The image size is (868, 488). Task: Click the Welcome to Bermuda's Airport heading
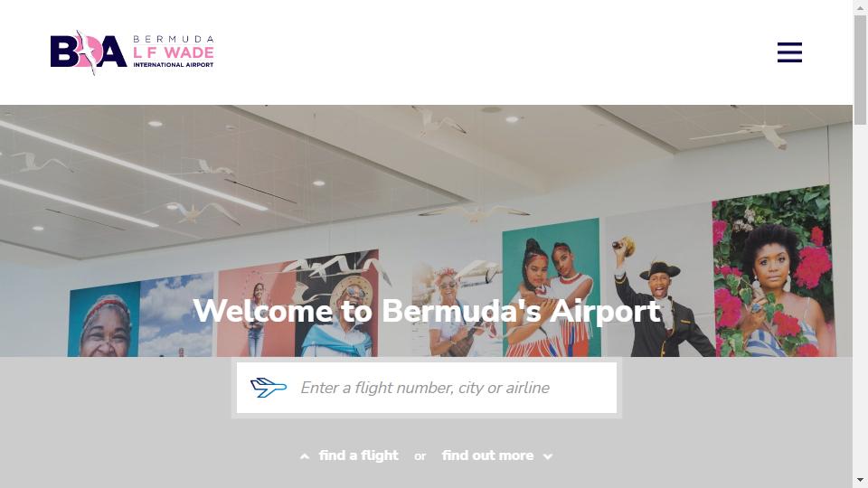(x=427, y=311)
